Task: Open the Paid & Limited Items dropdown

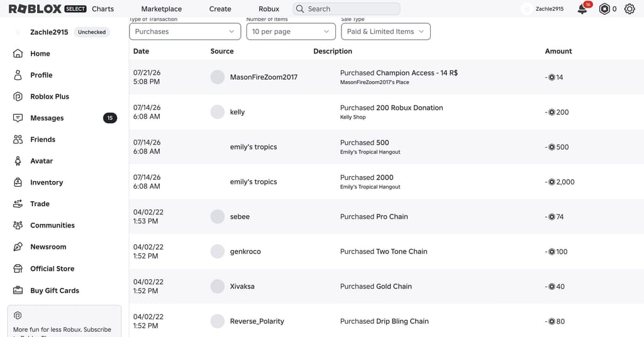Action: [386, 31]
